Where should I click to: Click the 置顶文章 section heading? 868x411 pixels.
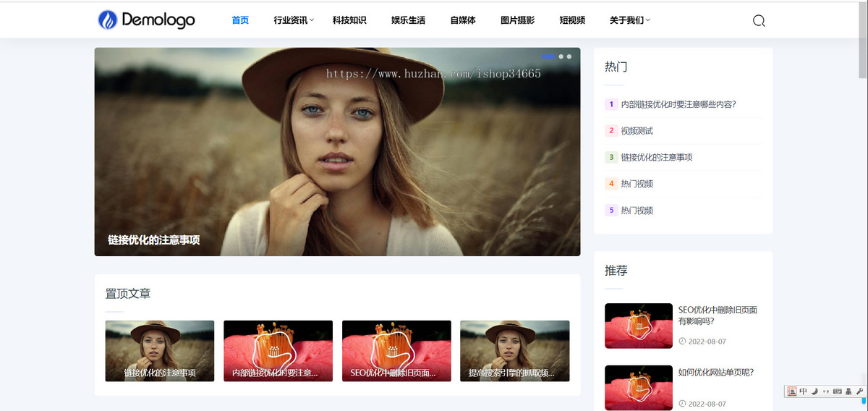pyautogui.click(x=128, y=294)
